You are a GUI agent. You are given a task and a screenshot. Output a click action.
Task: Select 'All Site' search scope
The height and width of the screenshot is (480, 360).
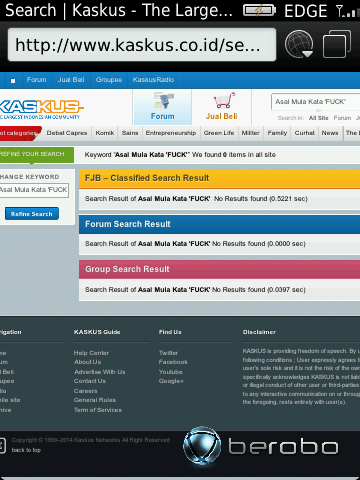tap(318, 118)
